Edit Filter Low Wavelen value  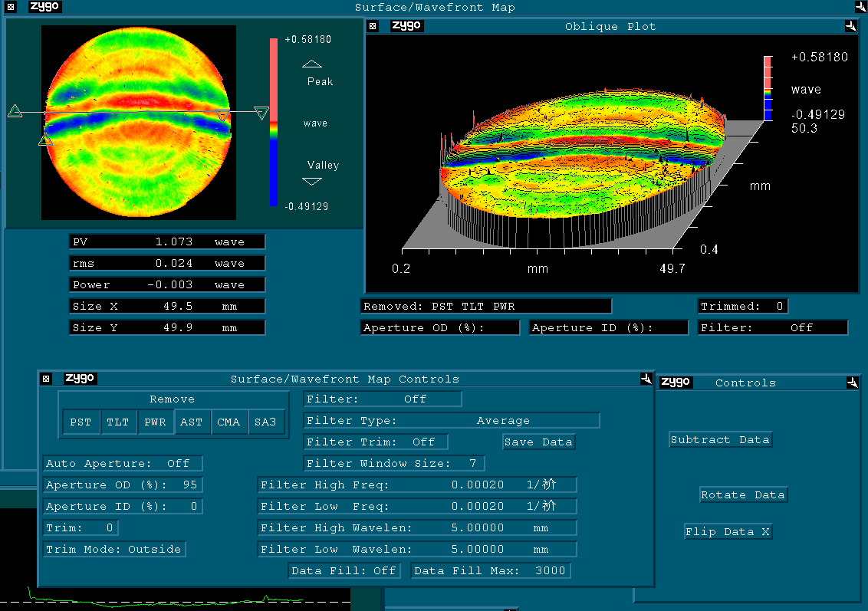pyautogui.click(x=417, y=549)
